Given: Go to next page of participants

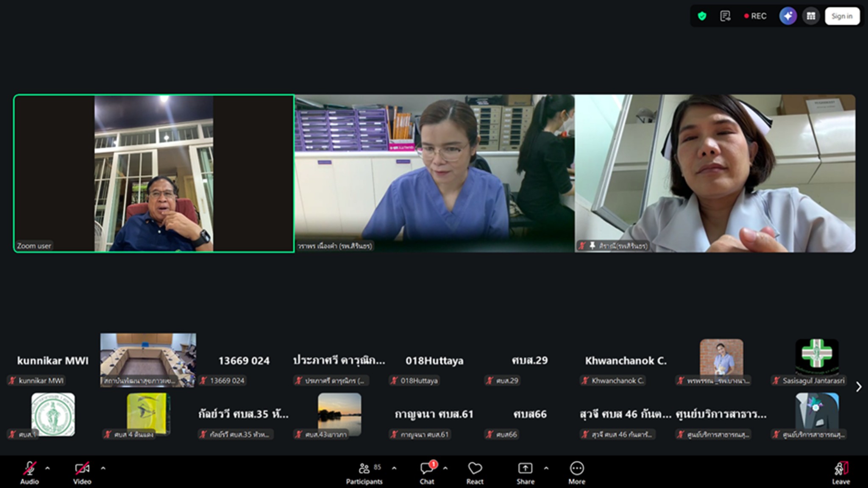Looking at the screenshot, I should pyautogui.click(x=859, y=386).
